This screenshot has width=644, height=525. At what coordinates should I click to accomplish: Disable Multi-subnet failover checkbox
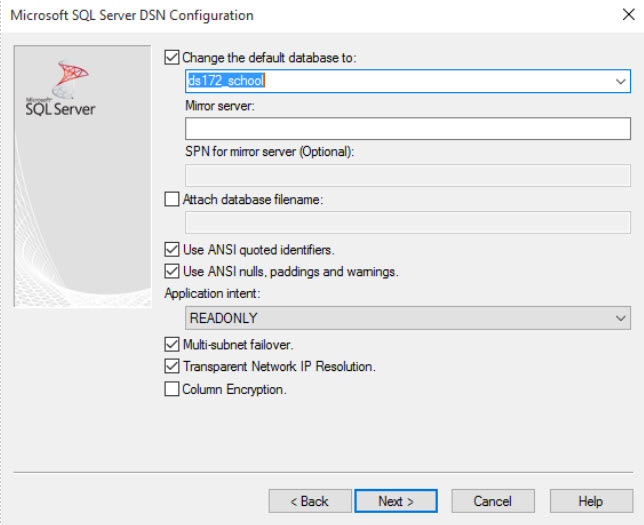[x=172, y=344]
